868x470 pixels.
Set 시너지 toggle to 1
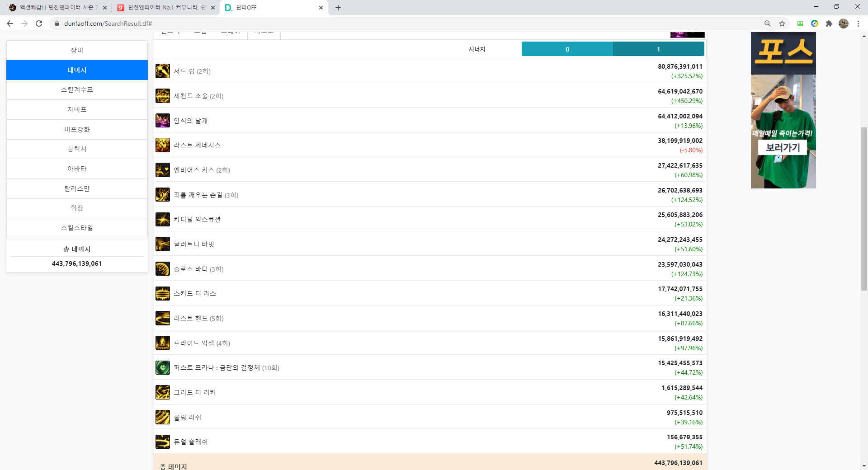[658, 49]
